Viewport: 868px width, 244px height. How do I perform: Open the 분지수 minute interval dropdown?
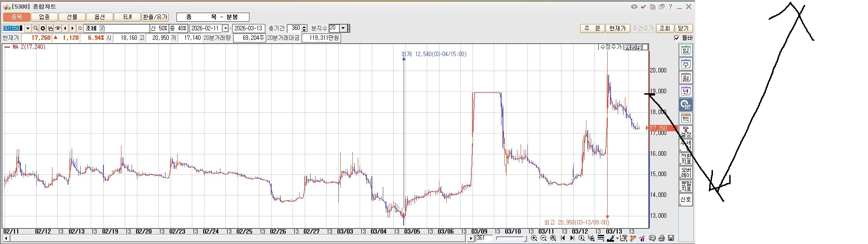343,28
